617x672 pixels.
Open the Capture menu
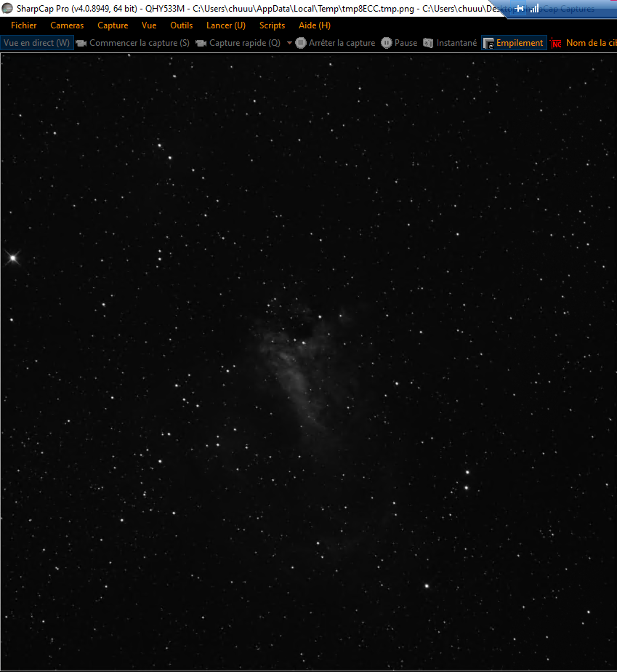point(113,25)
